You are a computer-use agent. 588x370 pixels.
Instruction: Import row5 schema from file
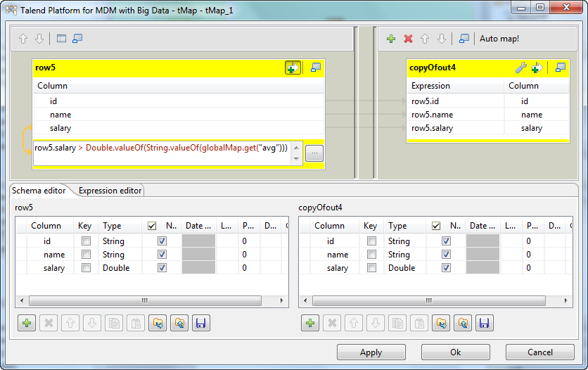click(158, 323)
